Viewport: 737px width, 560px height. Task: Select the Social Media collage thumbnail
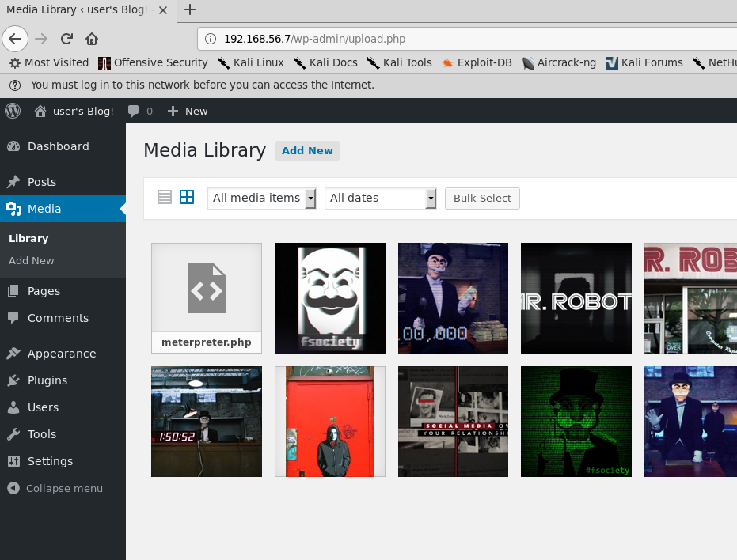(453, 422)
